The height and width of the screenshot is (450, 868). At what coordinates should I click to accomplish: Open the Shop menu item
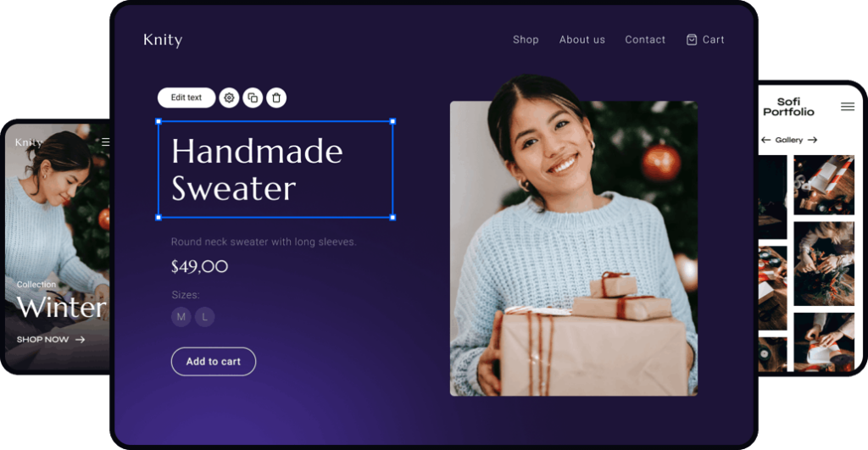coord(526,40)
